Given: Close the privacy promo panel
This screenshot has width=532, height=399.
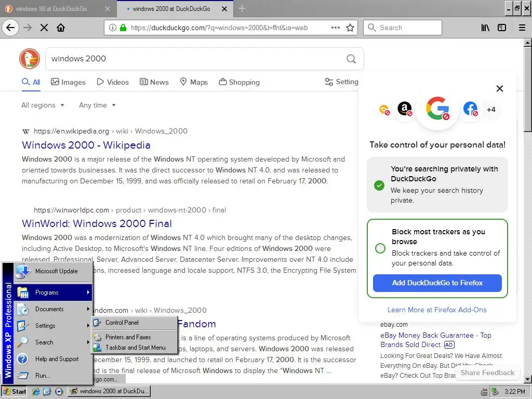Looking at the screenshot, I should (499, 88).
